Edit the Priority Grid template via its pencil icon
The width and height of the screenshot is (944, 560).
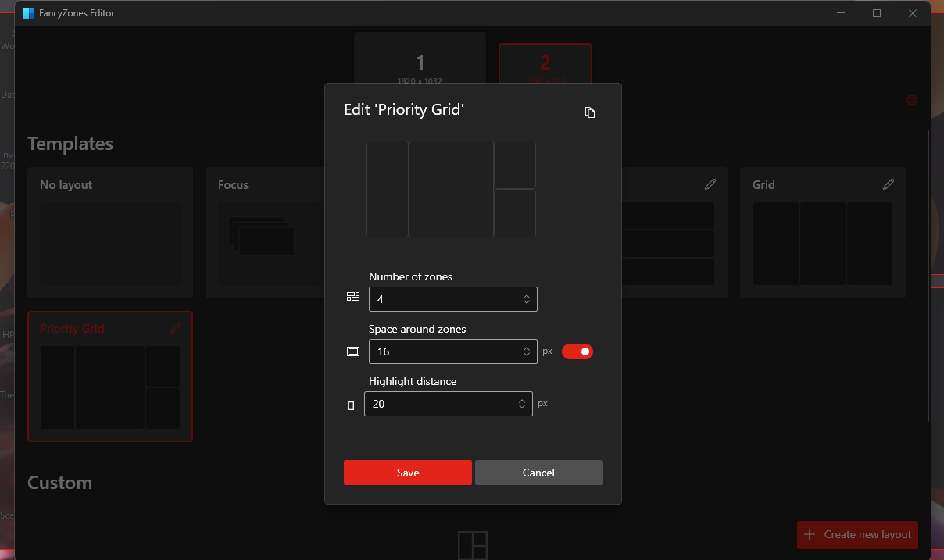pos(176,328)
